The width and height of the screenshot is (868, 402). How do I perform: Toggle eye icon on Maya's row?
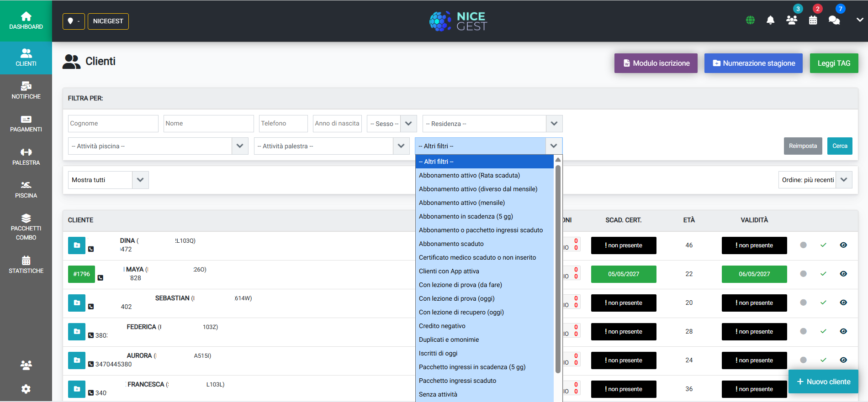843,274
